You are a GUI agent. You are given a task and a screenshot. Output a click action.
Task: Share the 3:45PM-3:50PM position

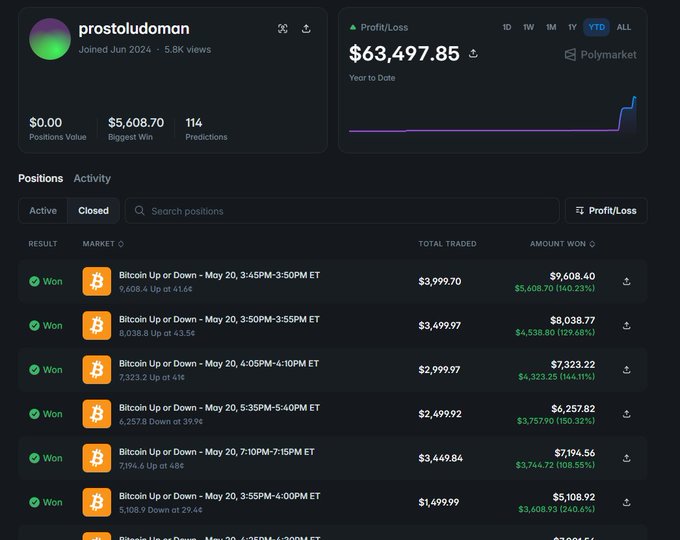point(626,281)
